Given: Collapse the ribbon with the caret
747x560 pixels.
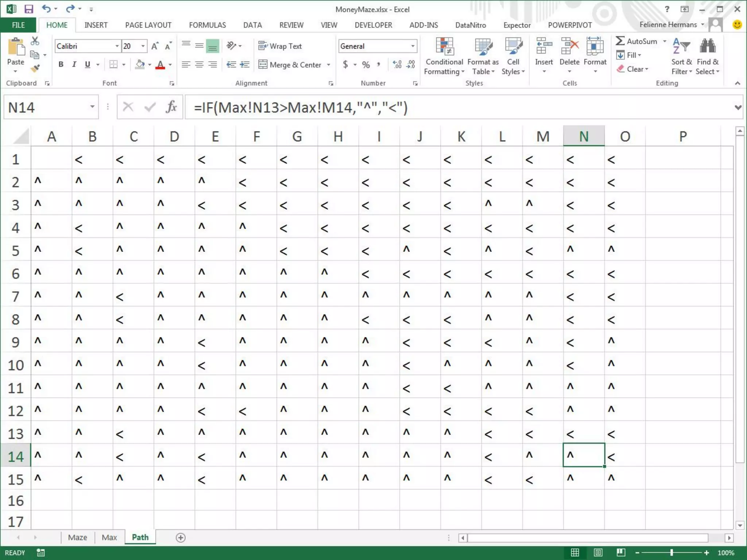Looking at the screenshot, I should pyautogui.click(x=738, y=83).
